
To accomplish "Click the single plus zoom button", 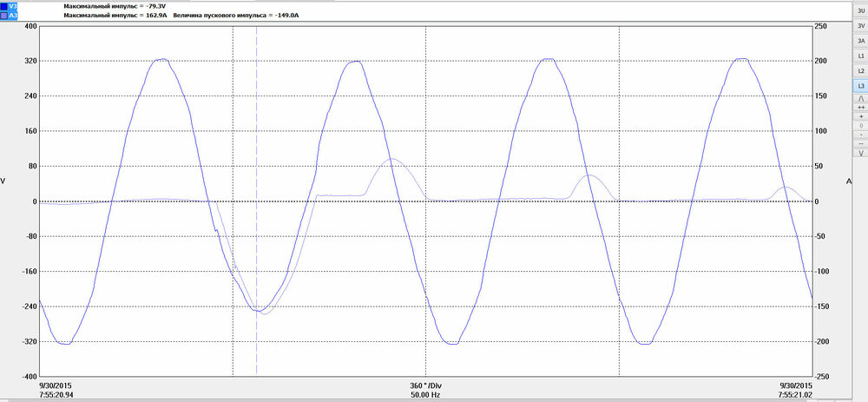I will [x=861, y=116].
